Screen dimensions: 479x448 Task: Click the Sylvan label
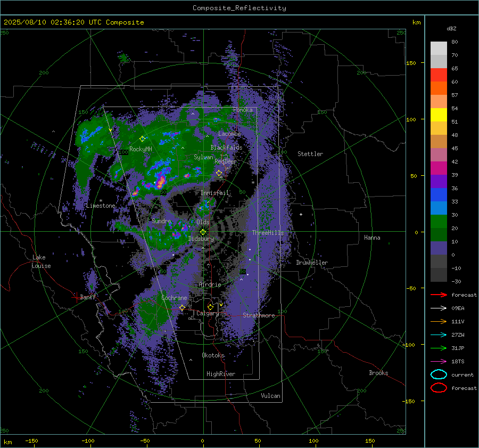pyautogui.click(x=203, y=157)
